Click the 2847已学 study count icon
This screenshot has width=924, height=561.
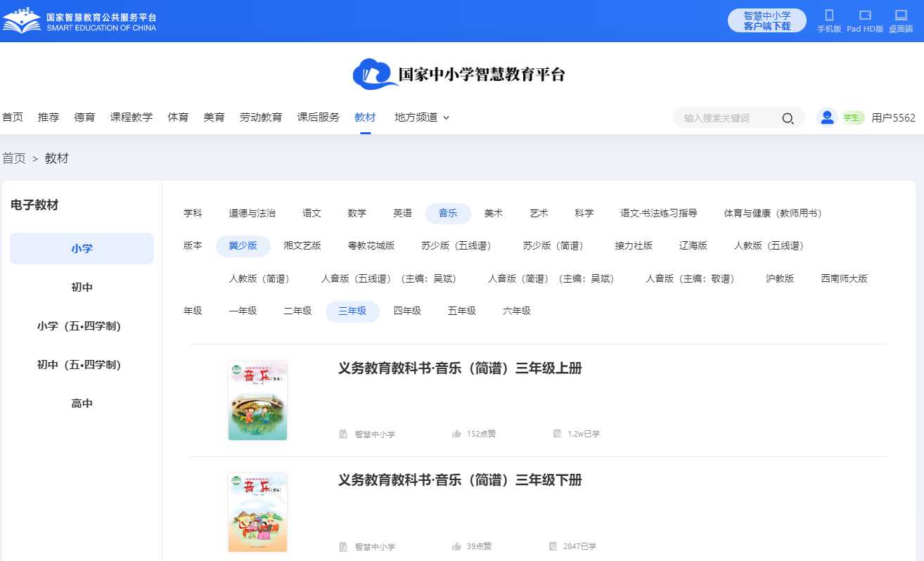553,546
